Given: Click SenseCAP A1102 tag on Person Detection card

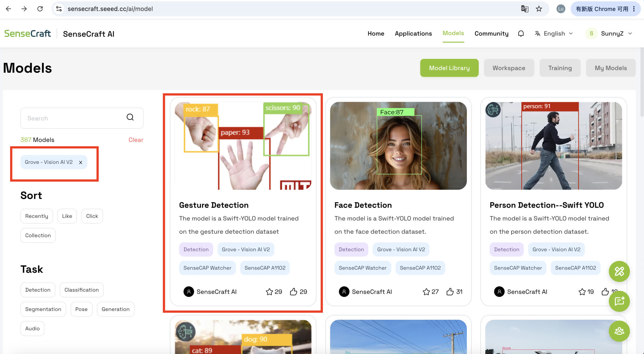Looking at the screenshot, I should 575,268.
